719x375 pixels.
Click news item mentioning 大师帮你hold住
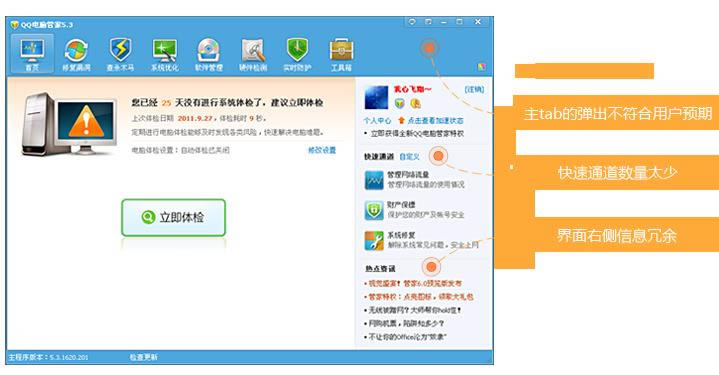click(414, 310)
